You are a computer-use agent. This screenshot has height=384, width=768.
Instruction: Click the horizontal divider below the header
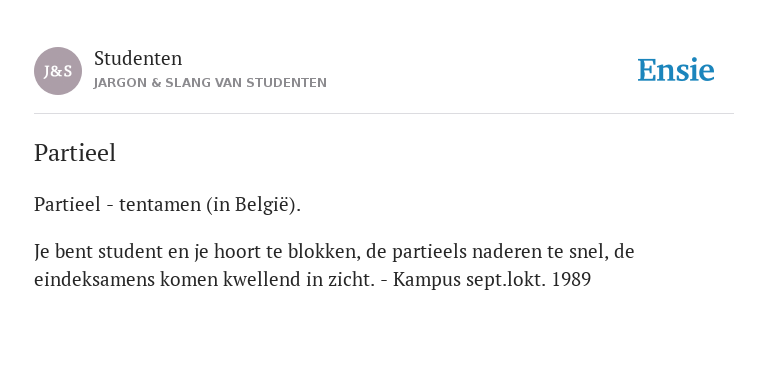(x=384, y=114)
